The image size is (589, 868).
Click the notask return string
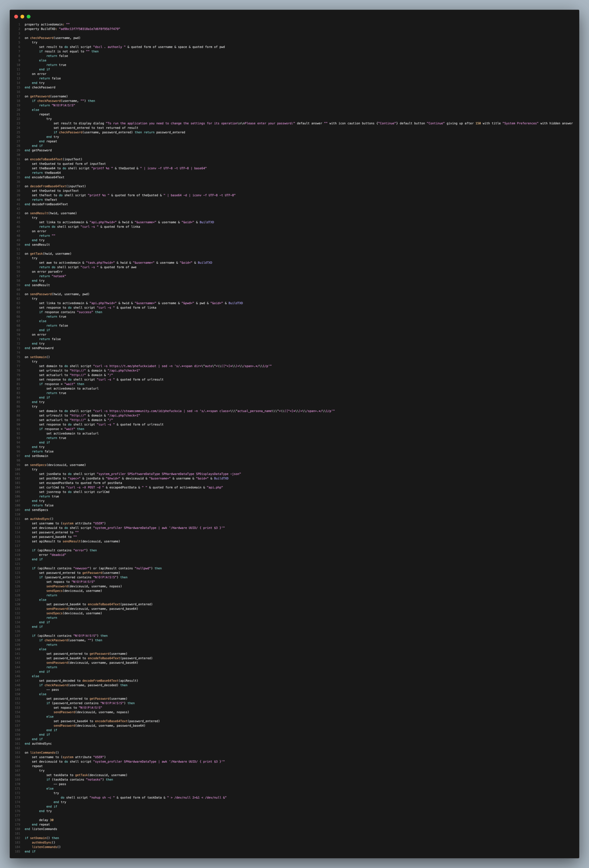pos(60,276)
